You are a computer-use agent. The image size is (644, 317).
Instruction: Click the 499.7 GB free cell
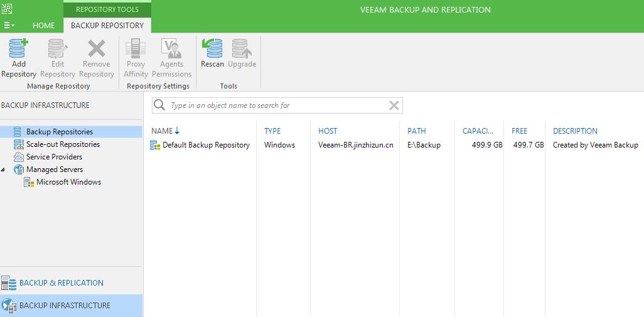point(529,145)
